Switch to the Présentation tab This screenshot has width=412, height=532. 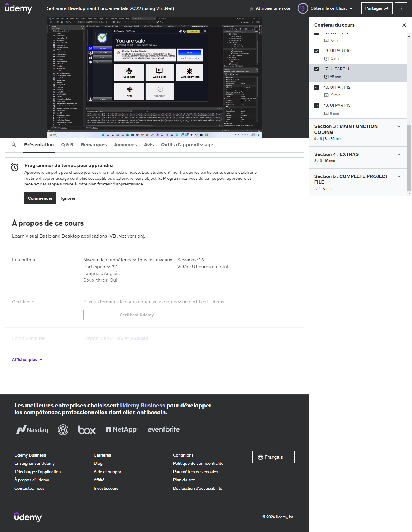coord(39,145)
